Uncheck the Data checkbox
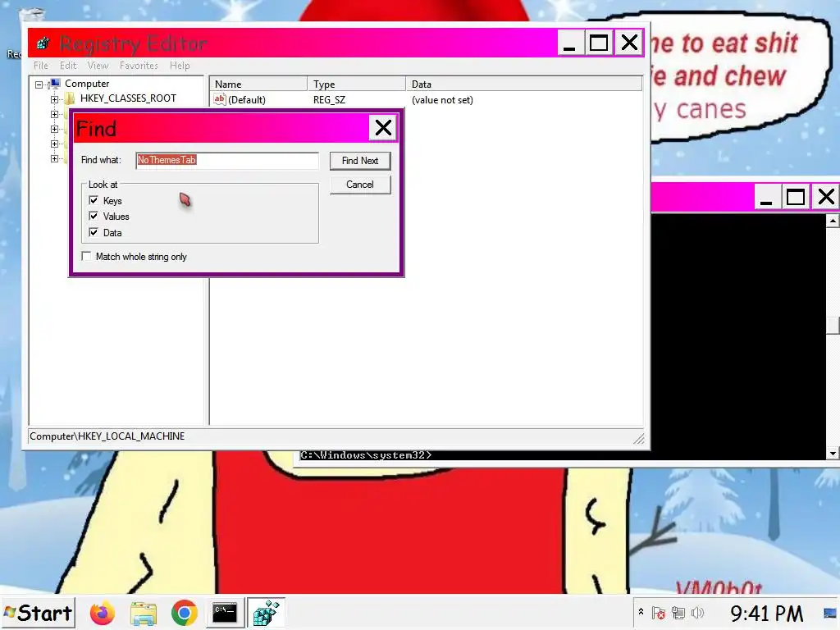Screen dimensions: 840x630 (x=94, y=232)
